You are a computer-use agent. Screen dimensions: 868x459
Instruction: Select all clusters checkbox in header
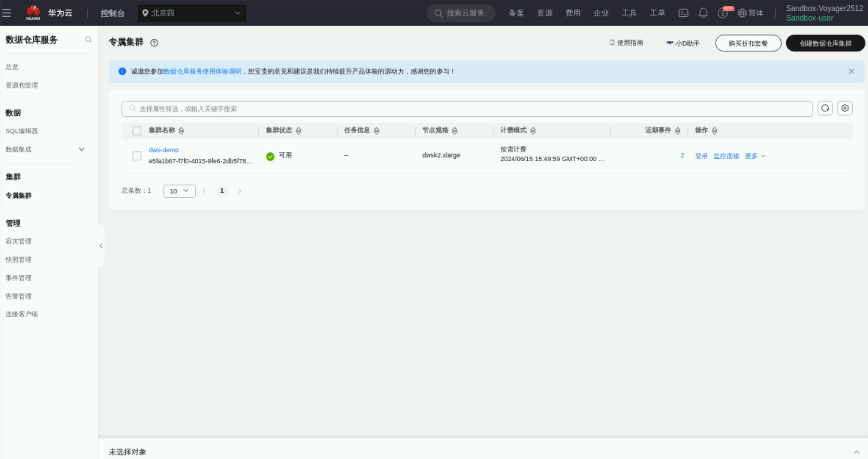pyautogui.click(x=137, y=131)
